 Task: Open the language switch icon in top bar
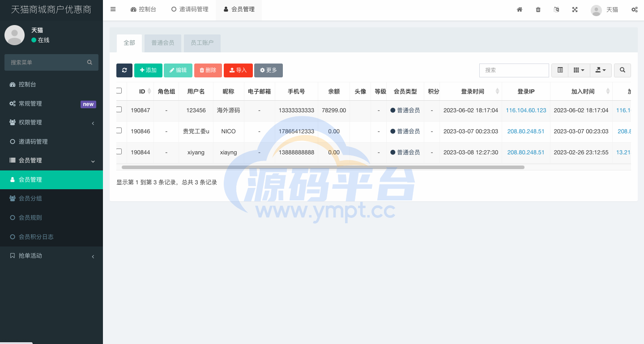click(x=556, y=9)
